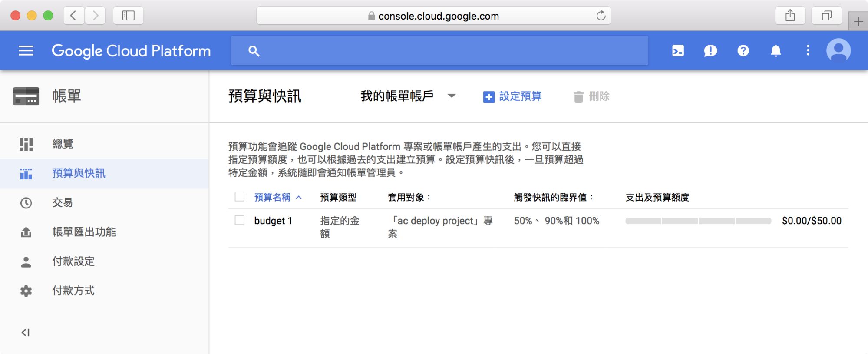
Task: Click Google Cloud Platform logo
Action: click(x=131, y=51)
